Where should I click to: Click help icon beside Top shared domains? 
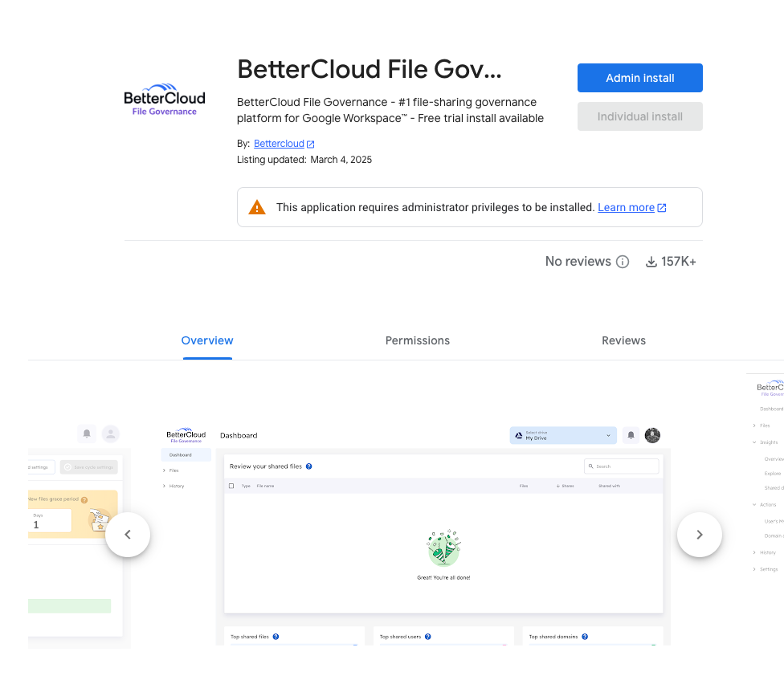[585, 637]
